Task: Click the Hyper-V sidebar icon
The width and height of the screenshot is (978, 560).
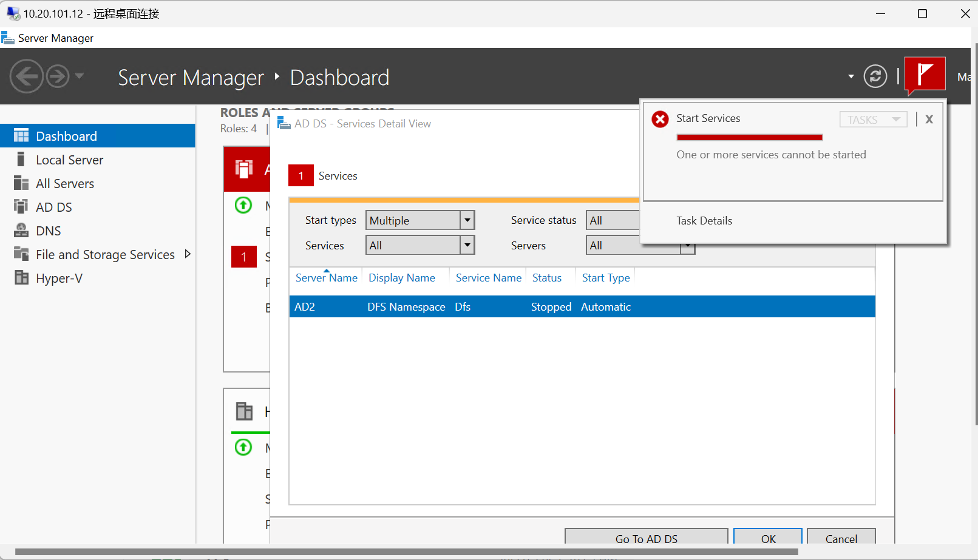Action: [21, 277]
